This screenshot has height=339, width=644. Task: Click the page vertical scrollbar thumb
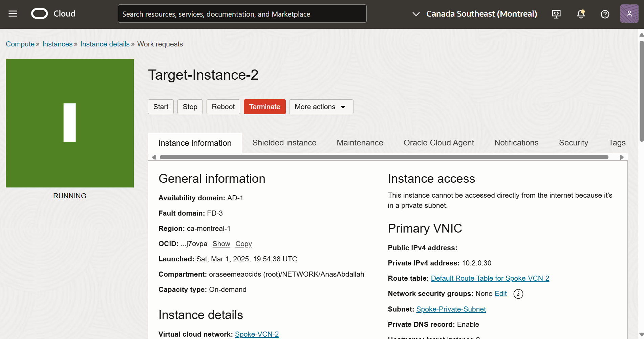coord(641,91)
